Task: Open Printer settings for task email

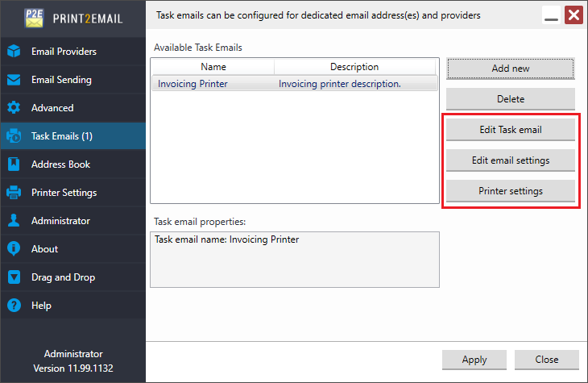Action: 511,191
